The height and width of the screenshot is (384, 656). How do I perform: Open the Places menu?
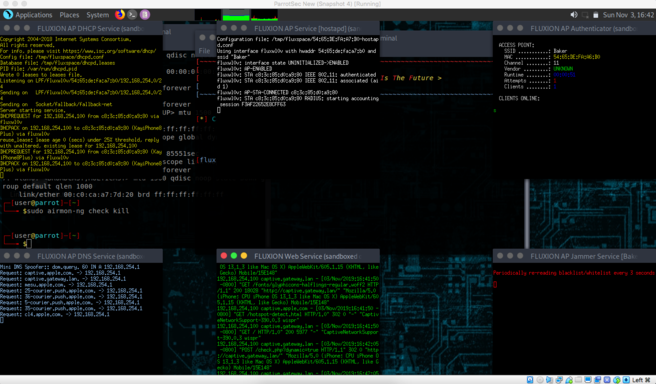click(69, 15)
